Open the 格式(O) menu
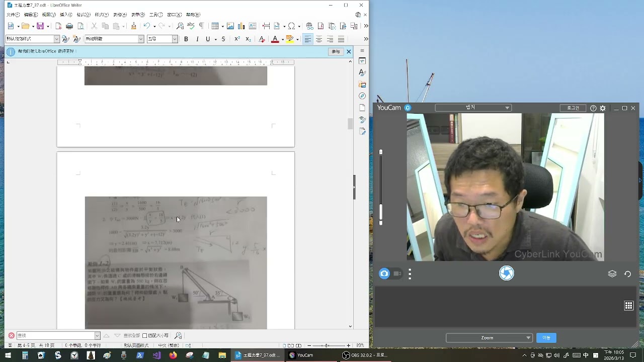The image size is (644, 362). (x=84, y=15)
